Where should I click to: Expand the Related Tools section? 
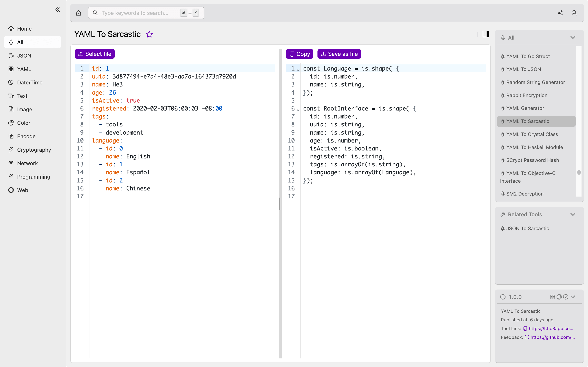pos(573,214)
